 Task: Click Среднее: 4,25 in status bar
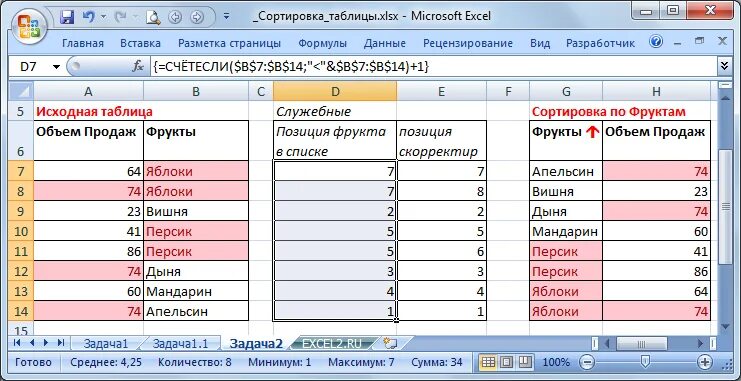pyautogui.click(x=106, y=363)
